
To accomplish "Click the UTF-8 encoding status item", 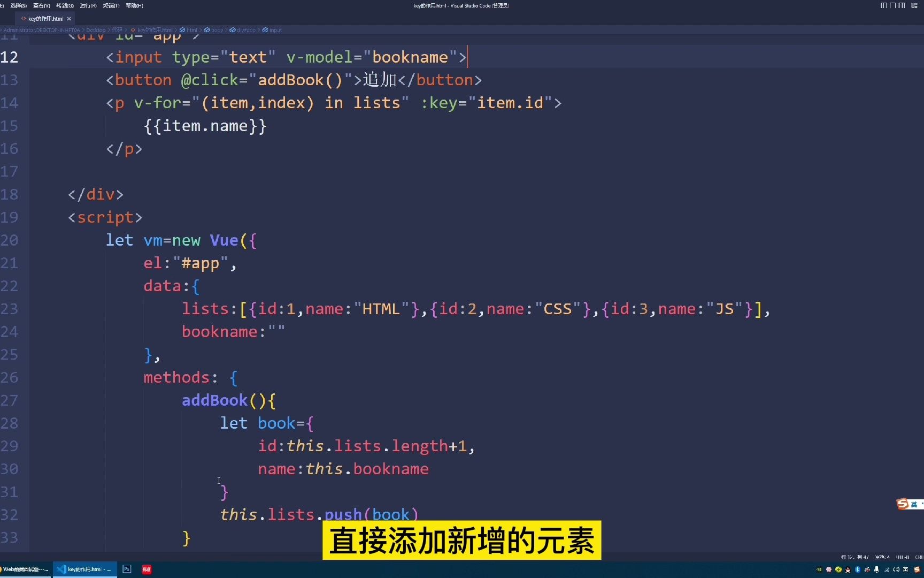I will point(903,557).
